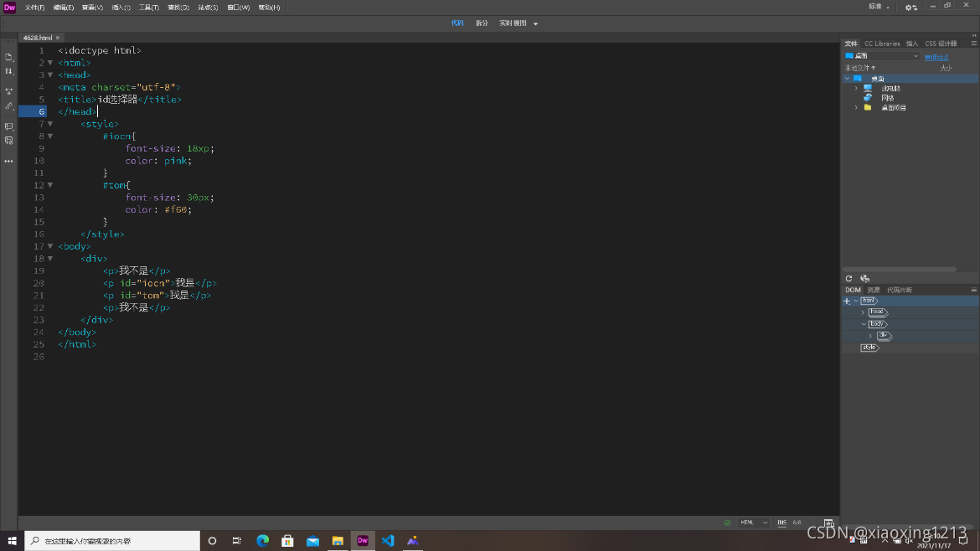Collapse the head tag fold on line 3
Viewport: 980px width, 551px height.
coord(50,75)
